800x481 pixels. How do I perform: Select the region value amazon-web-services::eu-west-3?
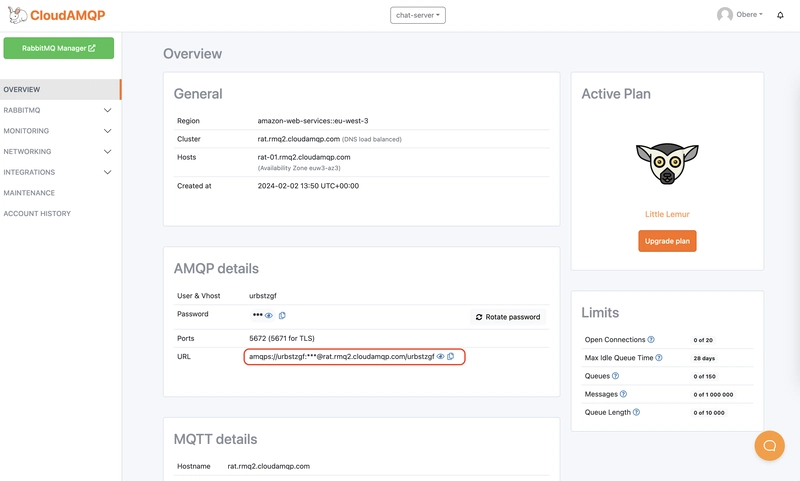(x=313, y=121)
